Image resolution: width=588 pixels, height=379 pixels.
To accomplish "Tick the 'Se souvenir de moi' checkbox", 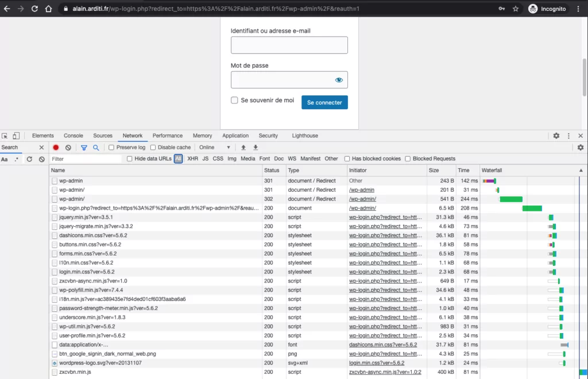I will [x=234, y=100].
